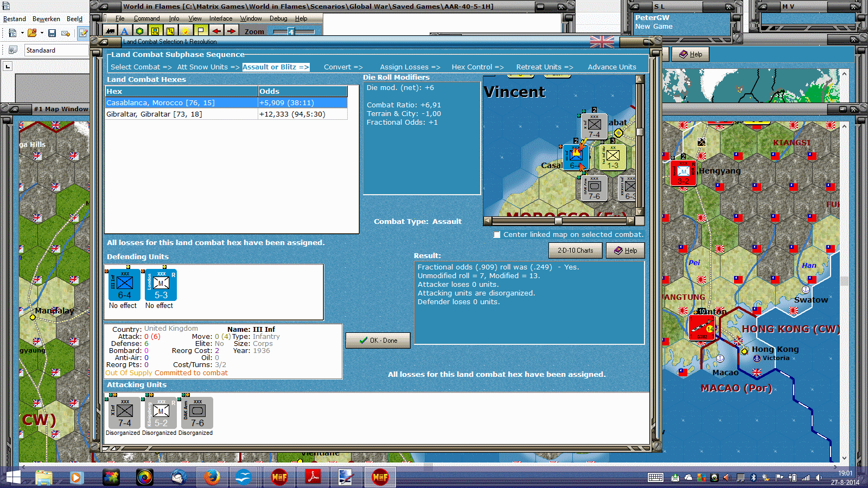Select DAK Arm 7-6 attacking unit counter

point(197,413)
